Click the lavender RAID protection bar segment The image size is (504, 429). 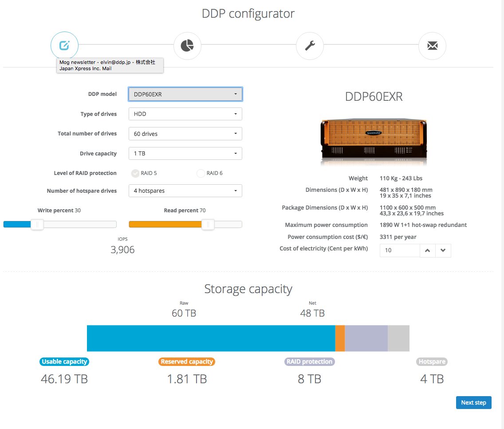point(366,338)
